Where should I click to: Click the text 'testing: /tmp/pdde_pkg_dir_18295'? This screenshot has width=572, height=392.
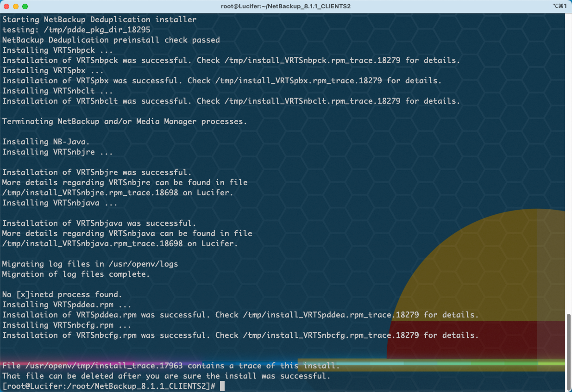point(76,30)
